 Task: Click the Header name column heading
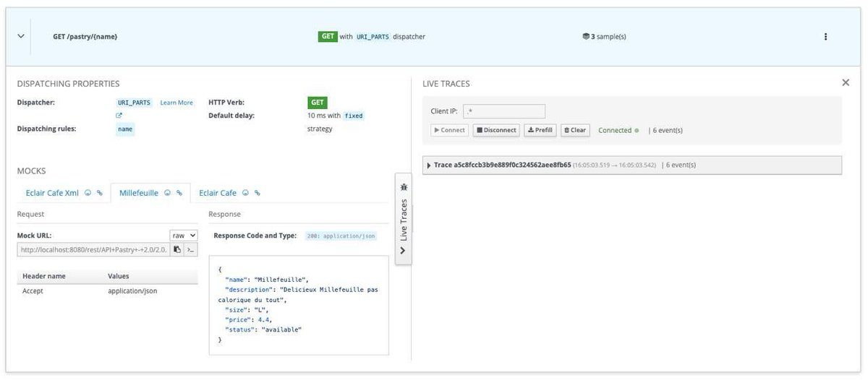tap(44, 276)
